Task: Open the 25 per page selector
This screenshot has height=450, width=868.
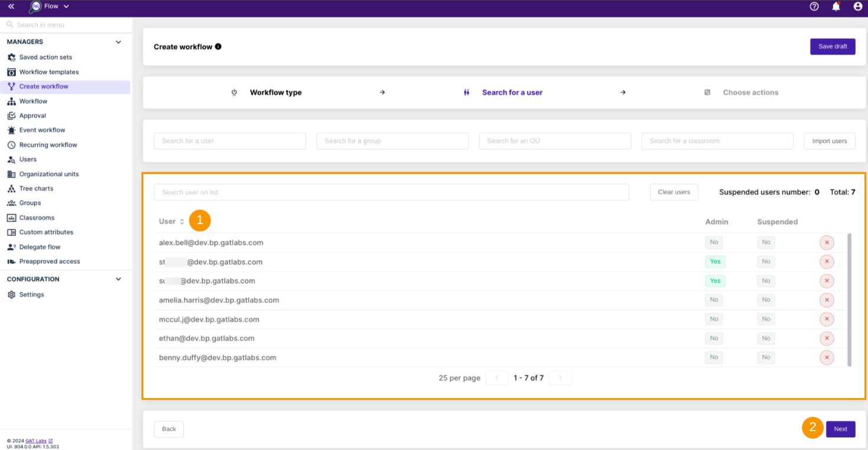Action: pyautogui.click(x=459, y=378)
